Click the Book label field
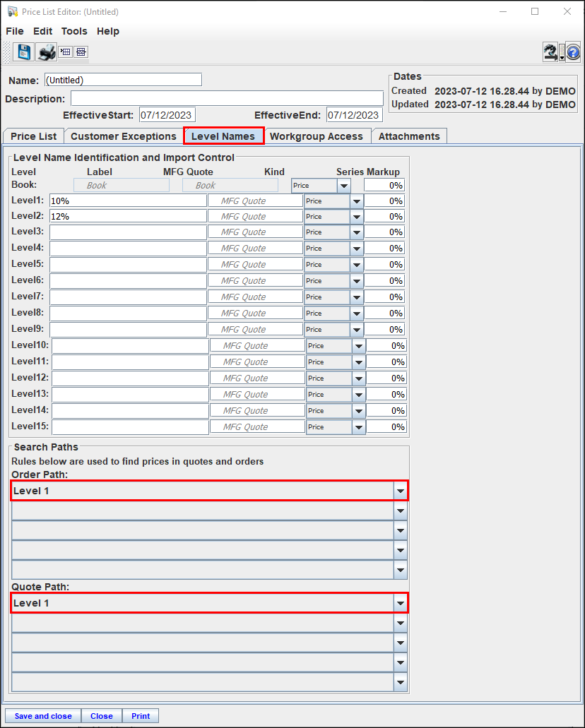Image resolution: width=585 pixels, height=728 pixels. tap(122, 185)
